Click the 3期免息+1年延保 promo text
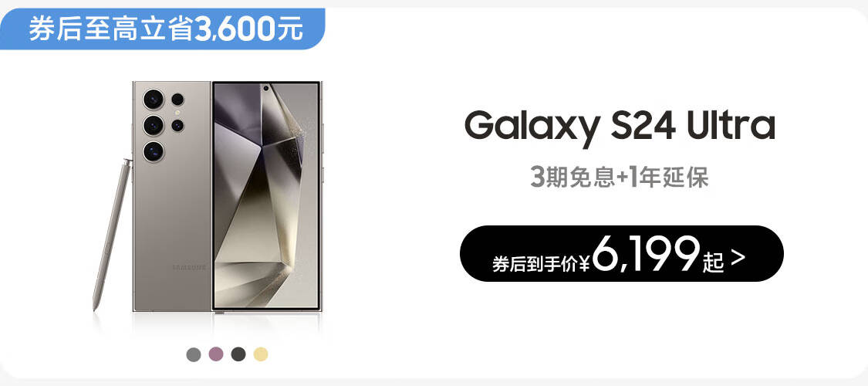The height and width of the screenshot is (386, 868). pyautogui.click(x=620, y=178)
